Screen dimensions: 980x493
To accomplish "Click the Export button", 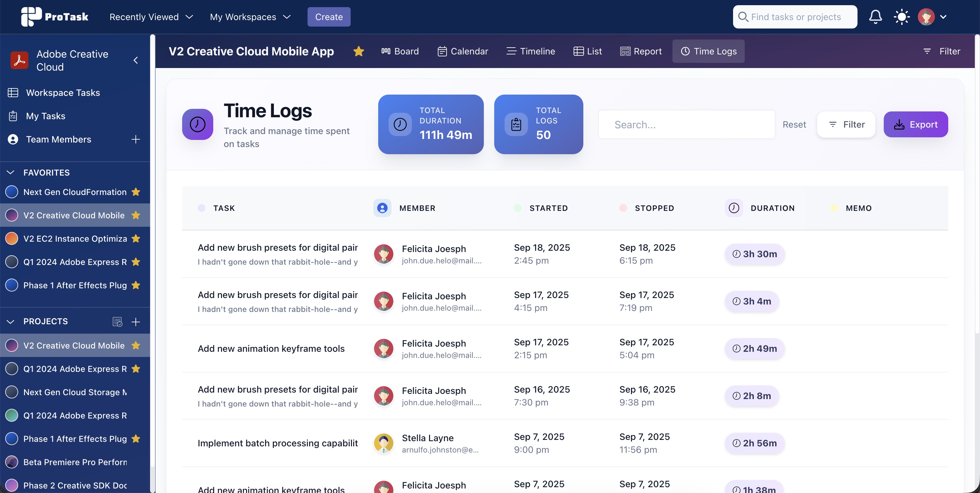I will coord(915,124).
